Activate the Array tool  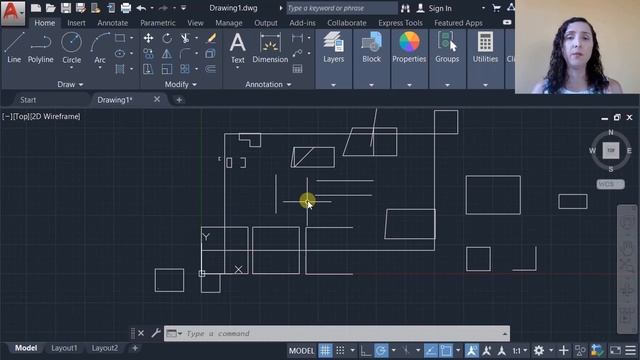pos(185,69)
